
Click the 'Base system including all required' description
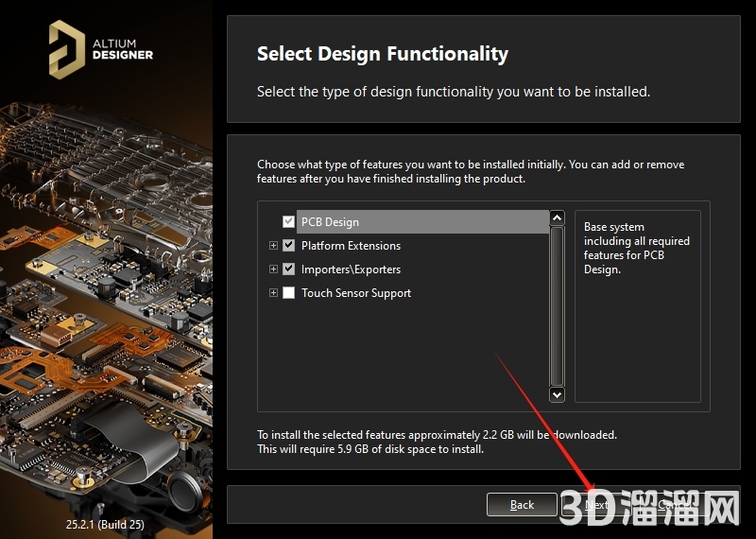pyautogui.click(x=636, y=248)
